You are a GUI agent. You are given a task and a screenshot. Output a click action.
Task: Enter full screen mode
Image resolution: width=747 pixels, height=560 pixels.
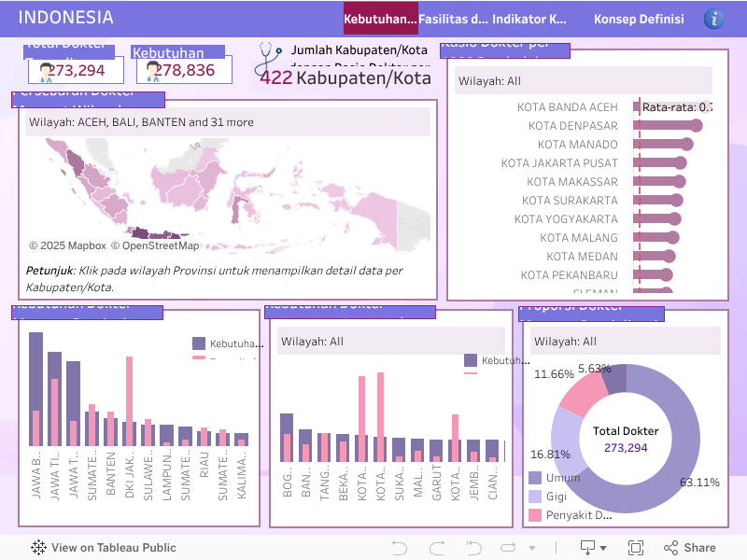click(636, 548)
